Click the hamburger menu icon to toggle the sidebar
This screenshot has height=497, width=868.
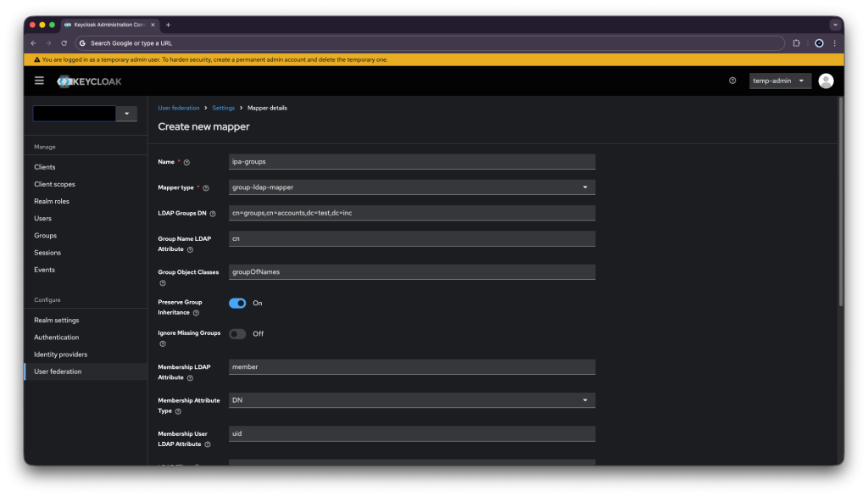tap(39, 81)
